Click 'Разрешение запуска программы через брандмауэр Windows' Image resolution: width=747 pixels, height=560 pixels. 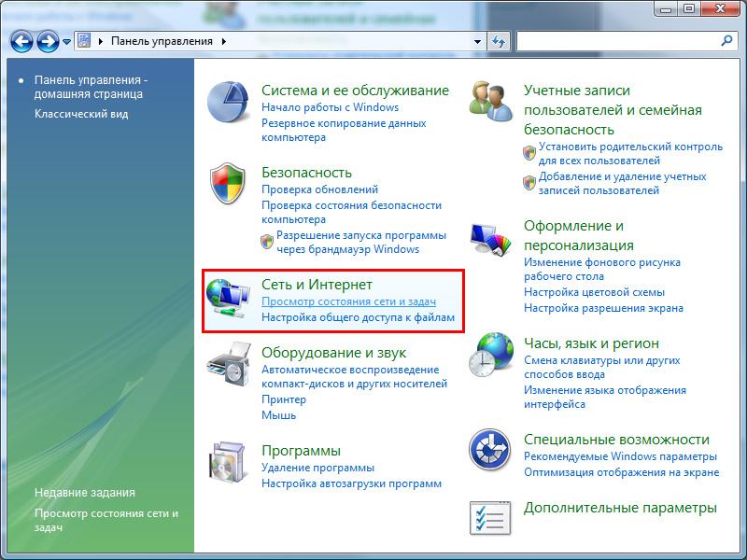pos(361,242)
